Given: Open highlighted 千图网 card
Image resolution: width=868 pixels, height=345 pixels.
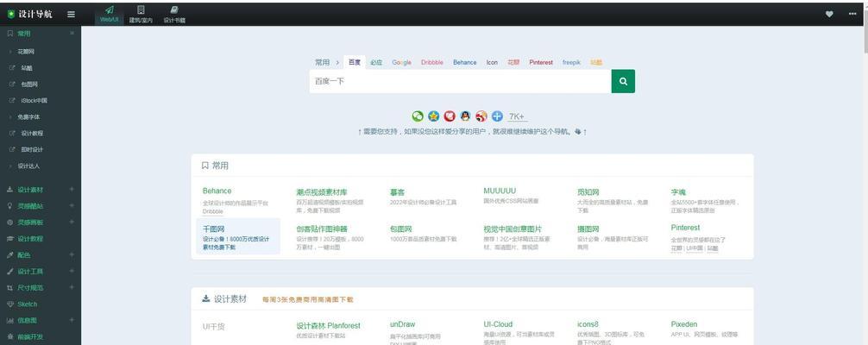Looking at the screenshot, I should coord(238,236).
